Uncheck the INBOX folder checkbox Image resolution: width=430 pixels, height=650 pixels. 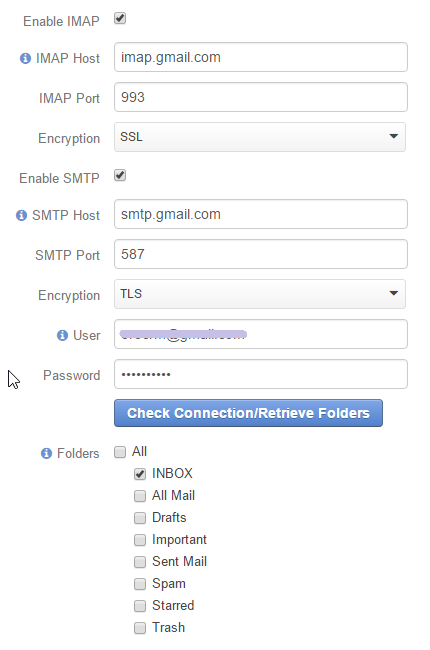[x=140, y=474]
